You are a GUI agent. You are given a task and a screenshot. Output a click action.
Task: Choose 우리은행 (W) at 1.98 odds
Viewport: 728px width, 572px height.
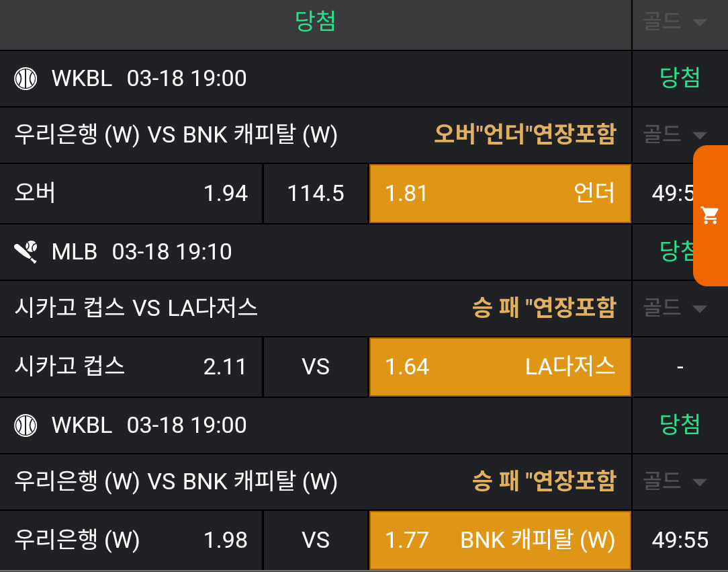pyautogui.click(x=131, y=540)
